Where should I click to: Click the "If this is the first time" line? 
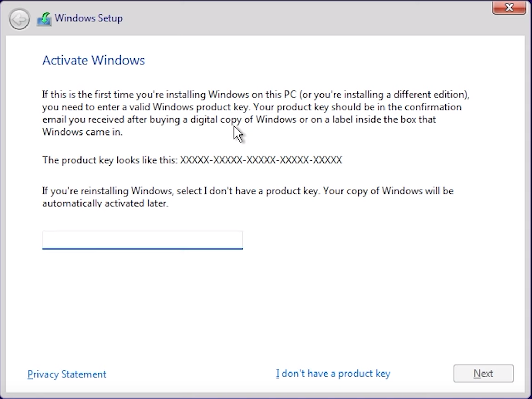pyautogui.click(x=256, y=95)
